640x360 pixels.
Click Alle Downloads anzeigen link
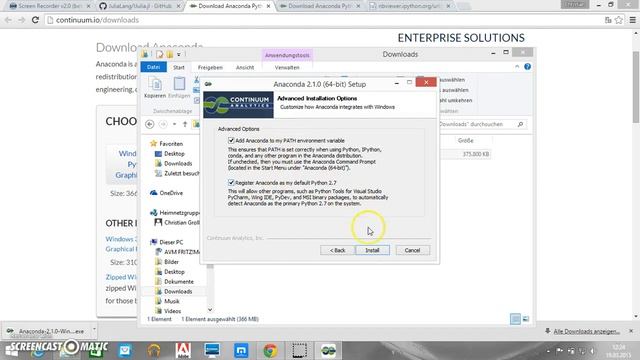pos(587,331)
